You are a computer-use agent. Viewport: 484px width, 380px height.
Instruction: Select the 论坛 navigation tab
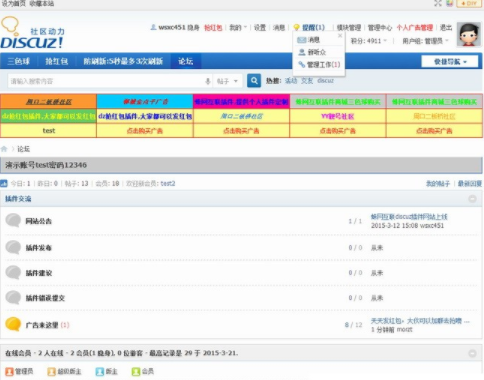click(x=186, y=61)
